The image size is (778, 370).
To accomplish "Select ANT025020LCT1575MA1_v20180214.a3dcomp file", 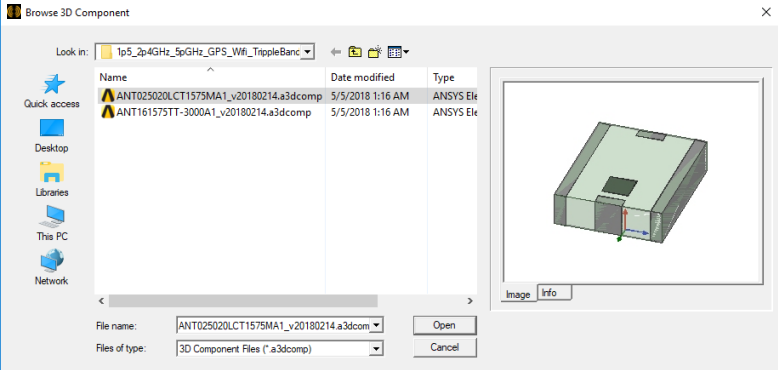I will (219, 96).
